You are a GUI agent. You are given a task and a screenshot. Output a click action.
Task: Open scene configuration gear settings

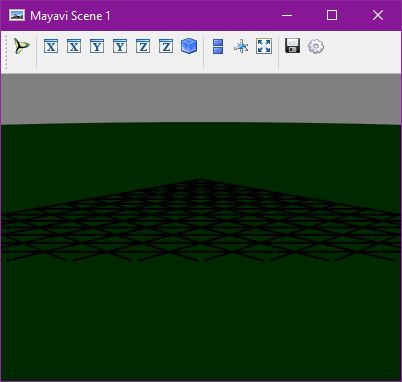[x=316, y=46]
